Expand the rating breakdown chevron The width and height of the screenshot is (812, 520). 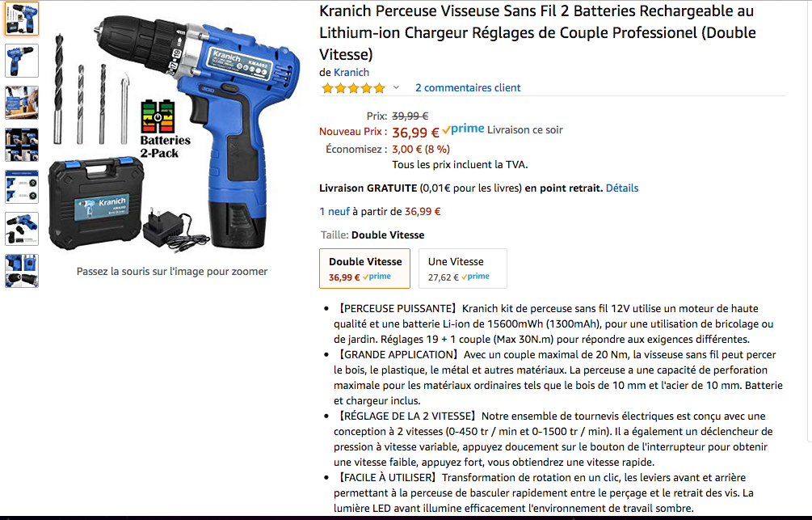tap(396, 87)
